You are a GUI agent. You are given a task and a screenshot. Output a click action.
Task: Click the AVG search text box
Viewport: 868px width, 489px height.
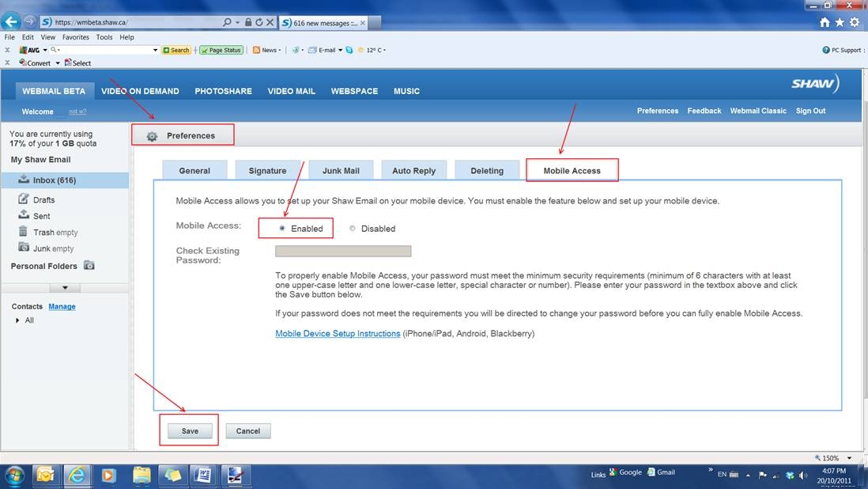(x=104, y=50)
